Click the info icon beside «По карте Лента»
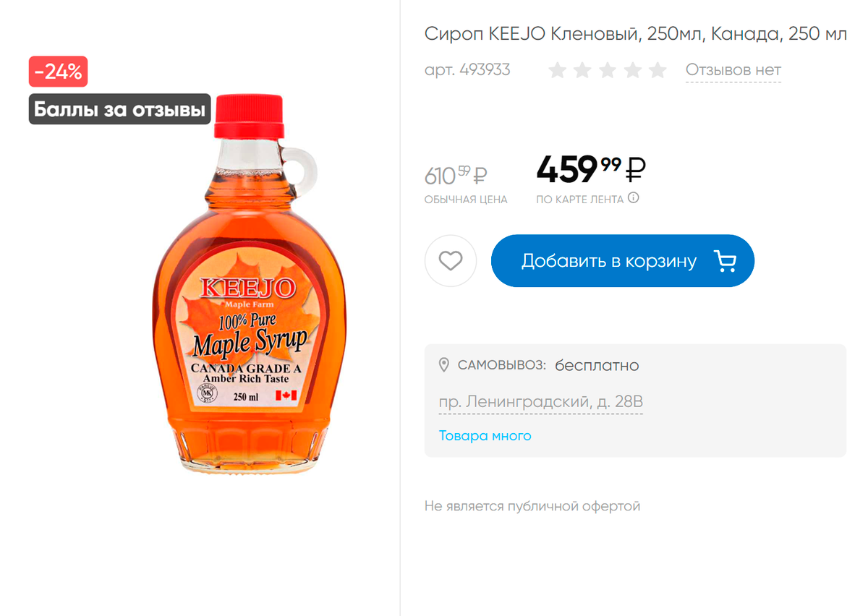 [x=634, y=198]
